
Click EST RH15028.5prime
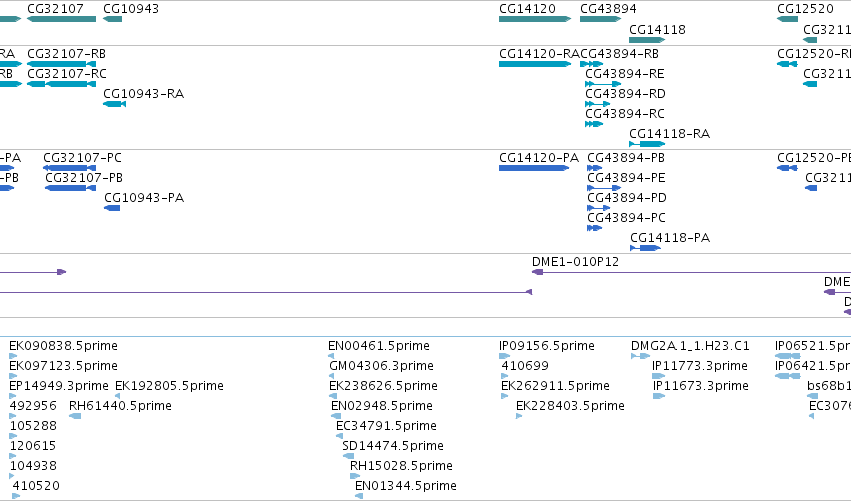coord(355,476)
